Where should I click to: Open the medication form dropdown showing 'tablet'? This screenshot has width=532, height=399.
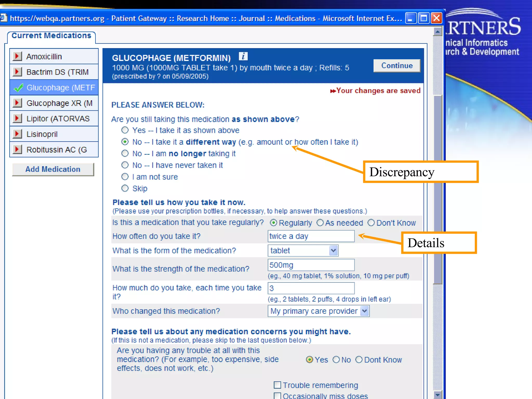pos(303,250)
